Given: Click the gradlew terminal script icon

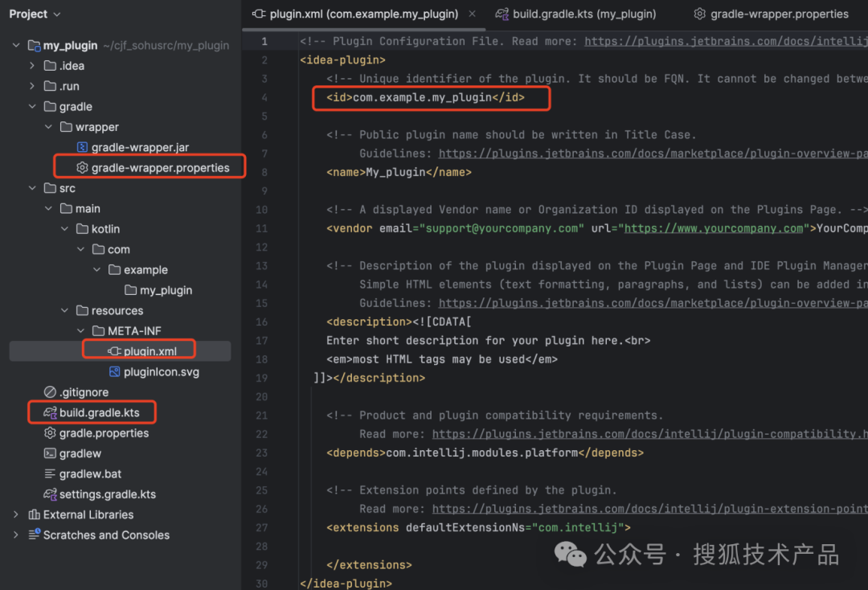Looking at the screenshot, I should [51, 453].
